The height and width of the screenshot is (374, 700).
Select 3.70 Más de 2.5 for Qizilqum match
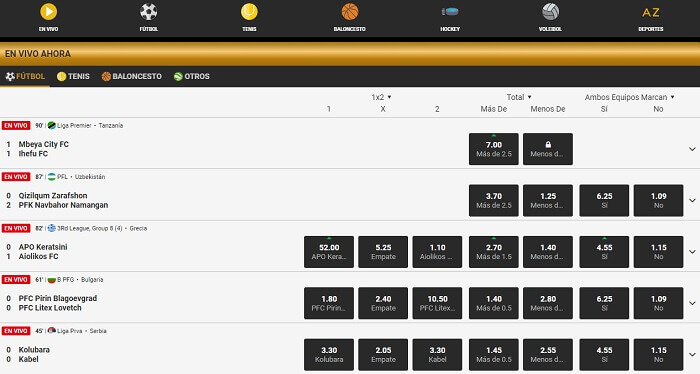point(494,200)
